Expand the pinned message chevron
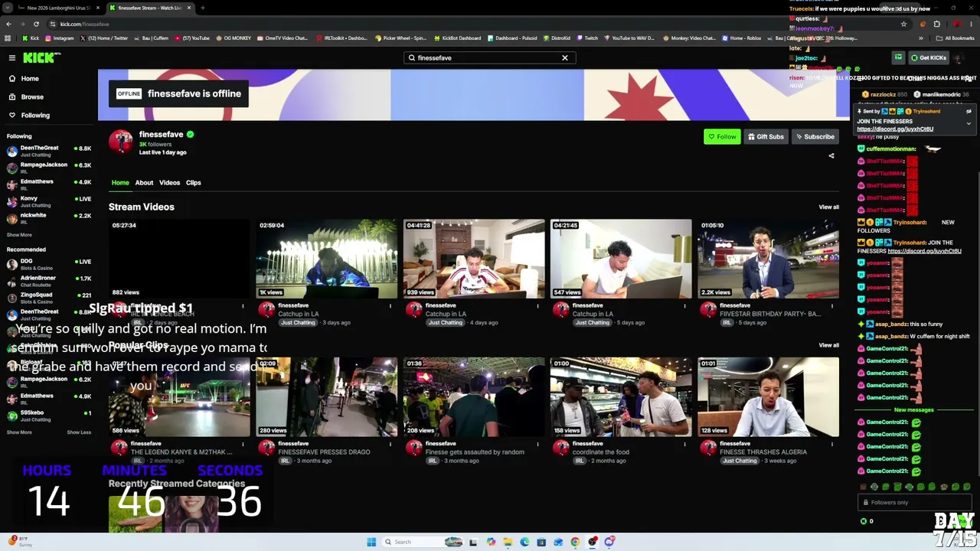This screenshot has height=551, width=980. tap(969, 122)
